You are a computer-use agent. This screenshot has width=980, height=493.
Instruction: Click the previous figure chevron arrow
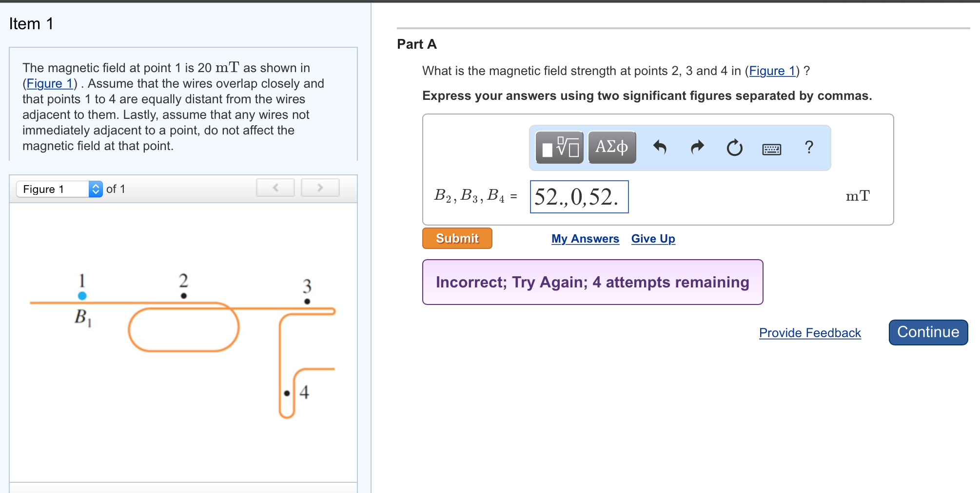(275, 188)
